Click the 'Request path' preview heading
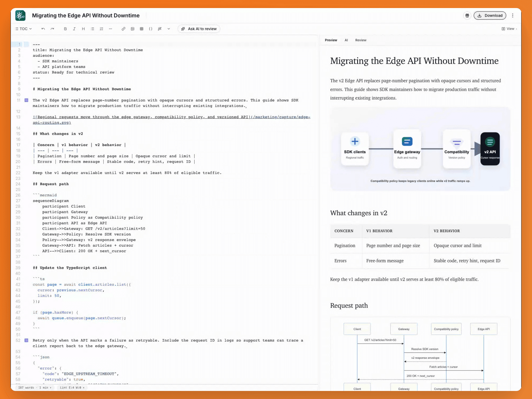 [349, 306]
